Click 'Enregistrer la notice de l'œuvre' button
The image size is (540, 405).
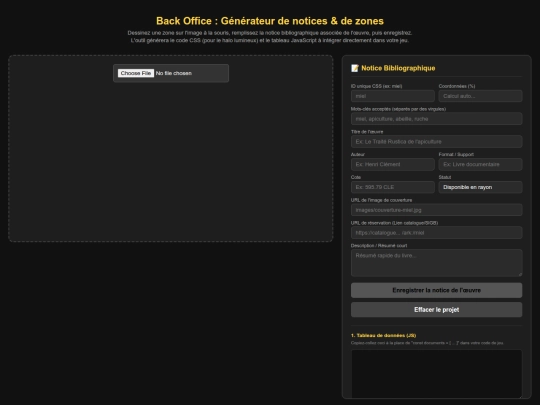pos(437,290)
